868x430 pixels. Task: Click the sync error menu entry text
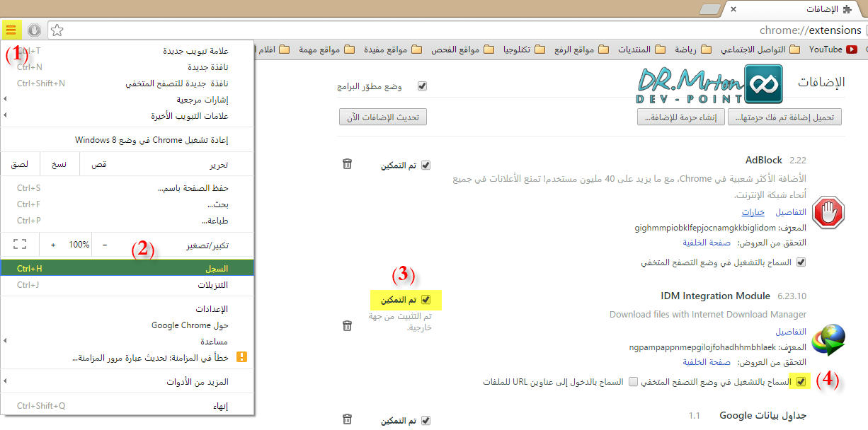point(152,358)
